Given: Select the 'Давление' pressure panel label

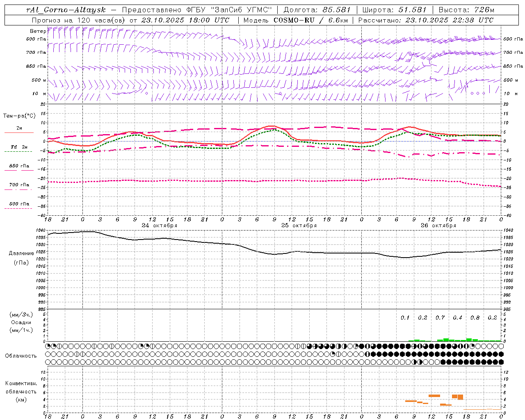Looking at the screenshot, I should (21, 253).
